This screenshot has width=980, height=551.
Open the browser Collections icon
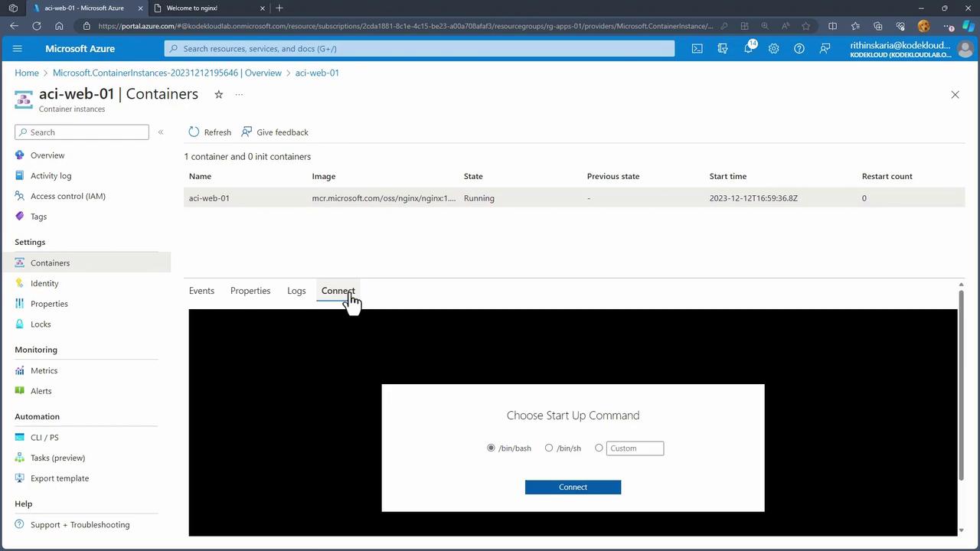coord(878,26)
